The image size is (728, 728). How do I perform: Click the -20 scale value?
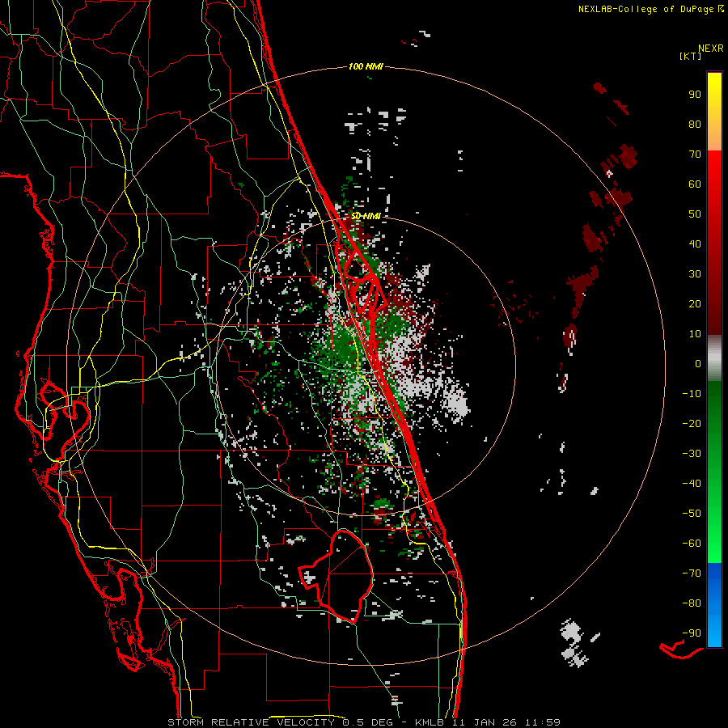coord(692,423)
